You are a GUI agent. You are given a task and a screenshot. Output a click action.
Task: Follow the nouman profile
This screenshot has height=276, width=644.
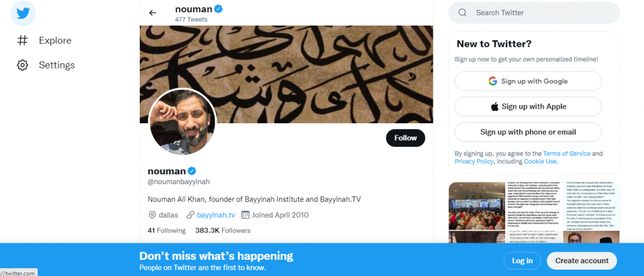click(x=405, y=138)
